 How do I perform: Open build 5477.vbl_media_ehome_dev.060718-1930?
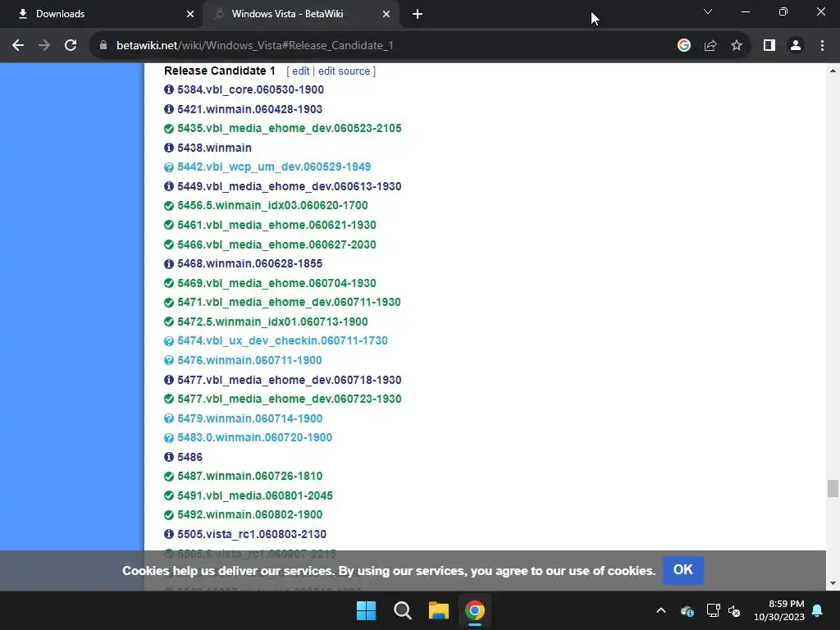tap(290, 380)
